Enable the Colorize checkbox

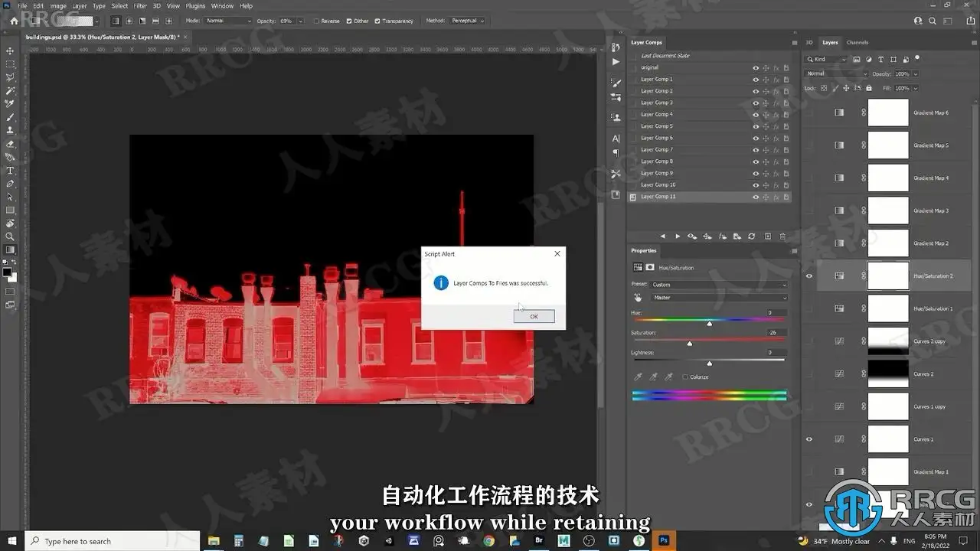[686, 377]
